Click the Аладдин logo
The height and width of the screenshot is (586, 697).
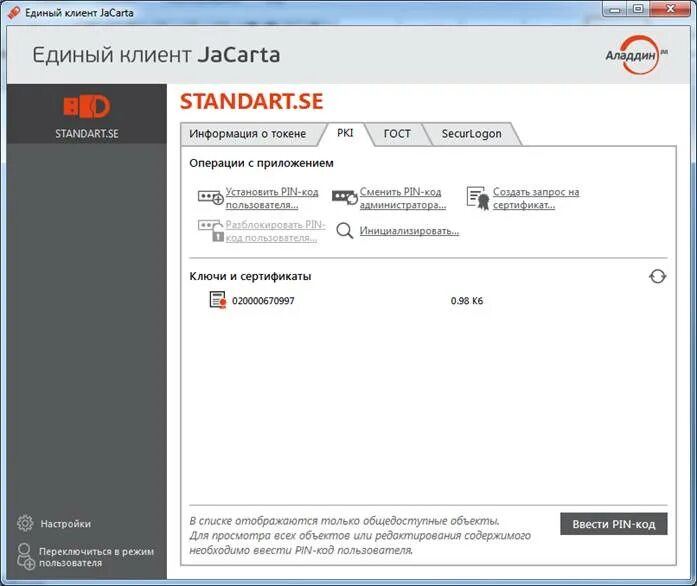click(x=637, y=55)
